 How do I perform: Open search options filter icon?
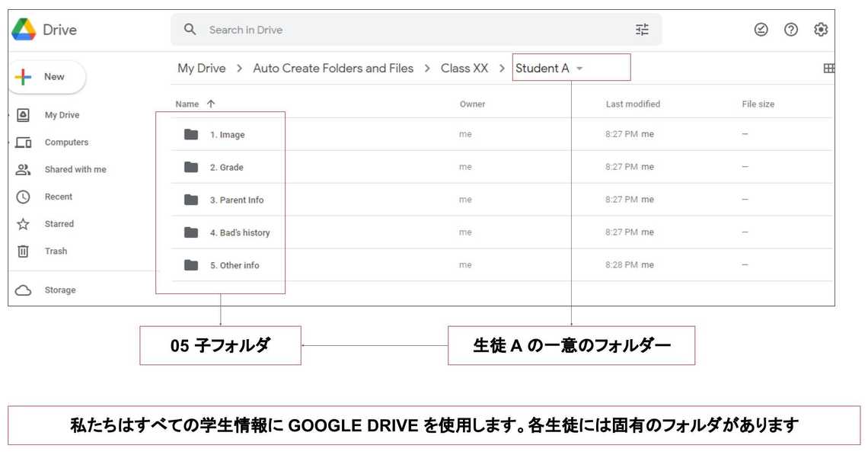click(x=642, y=30)
